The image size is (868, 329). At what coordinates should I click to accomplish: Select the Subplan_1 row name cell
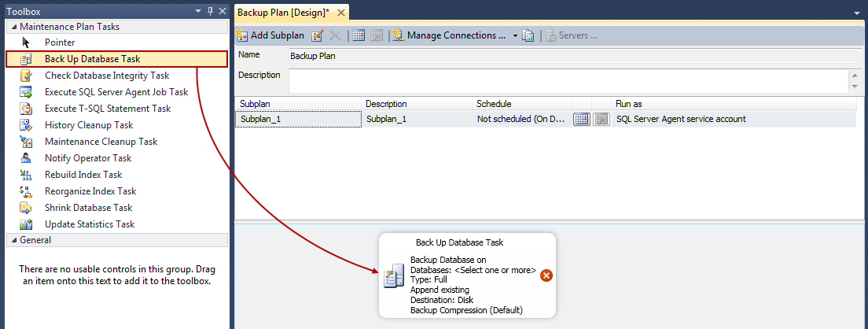click(299, 119)
